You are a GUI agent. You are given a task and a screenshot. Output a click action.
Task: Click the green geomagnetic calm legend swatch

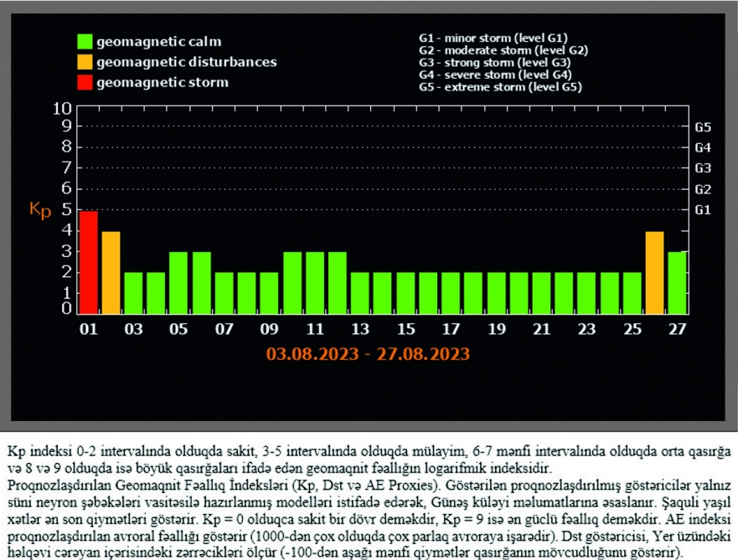(x=85, y=41)
